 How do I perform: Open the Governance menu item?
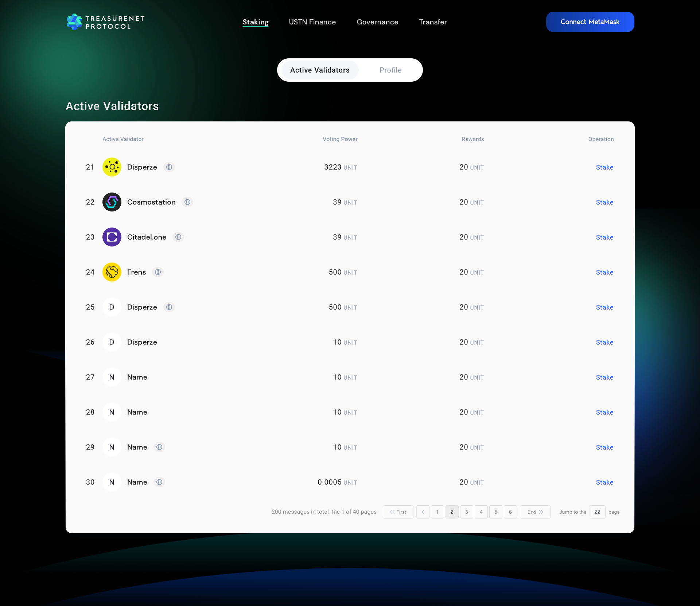click(377, 22)
